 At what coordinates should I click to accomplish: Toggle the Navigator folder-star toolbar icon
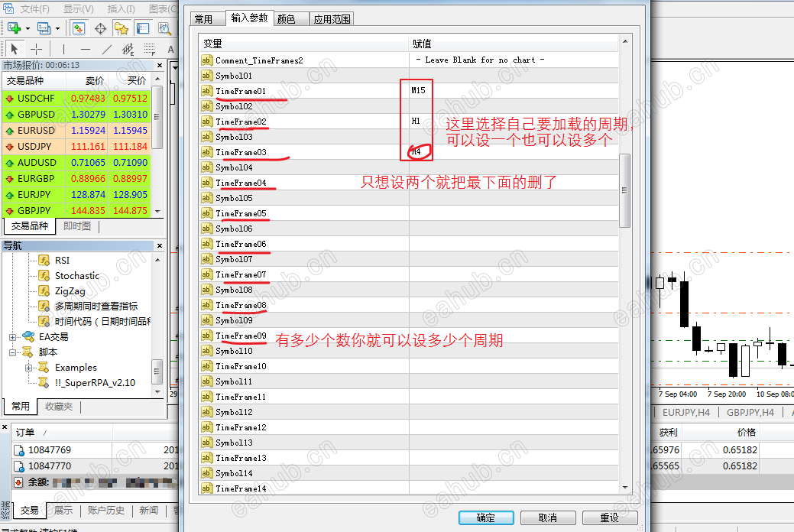pyautogui.click(x=121, y=28)
